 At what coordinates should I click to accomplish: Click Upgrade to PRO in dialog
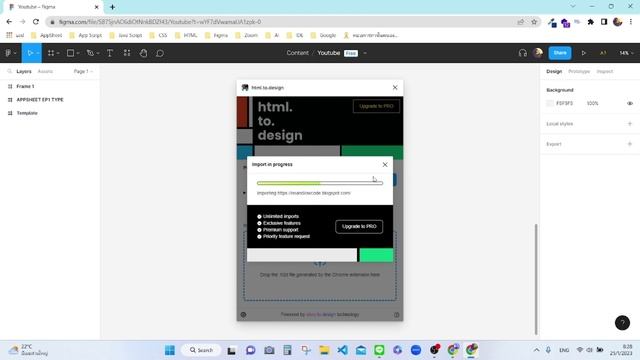359,227
